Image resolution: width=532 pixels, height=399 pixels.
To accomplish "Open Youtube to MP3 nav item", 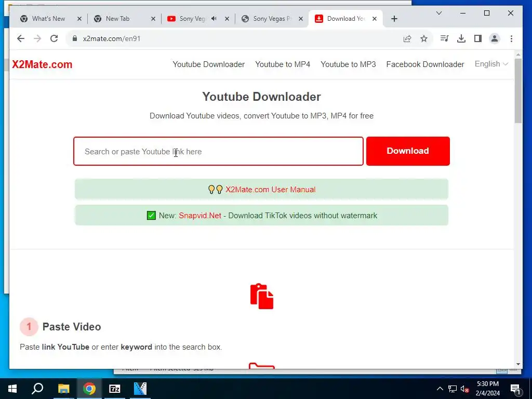I will tap(348, 64).
